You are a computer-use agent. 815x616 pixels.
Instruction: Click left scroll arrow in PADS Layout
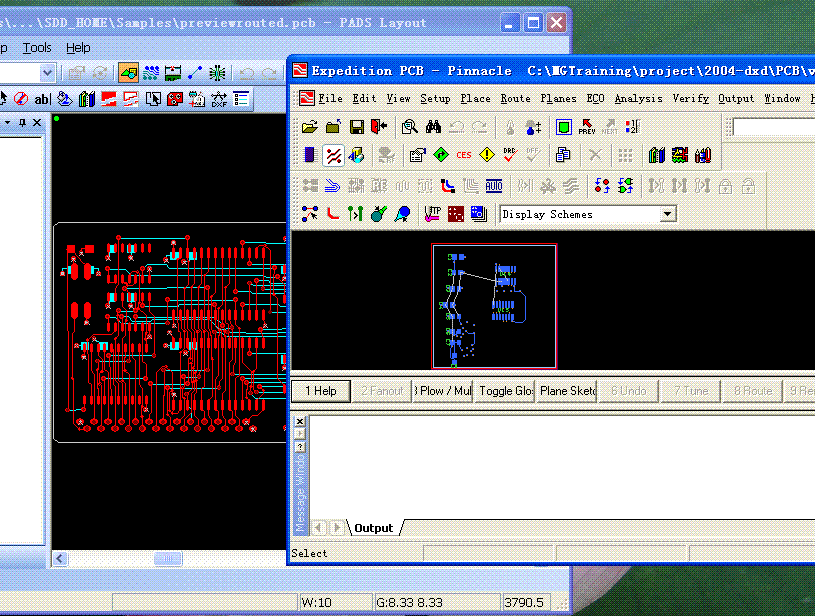(60, 558)
